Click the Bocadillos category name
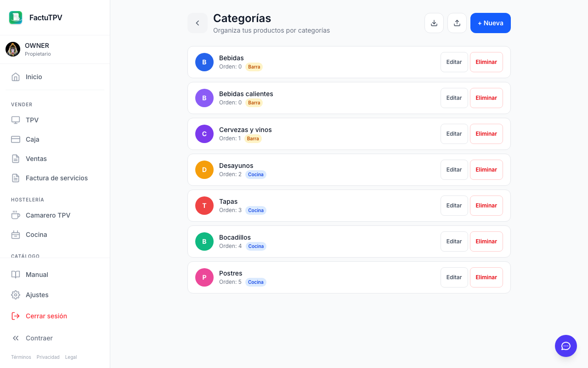Image resolution: width=588 pixels, height=368 pixels. click(235, 237)
